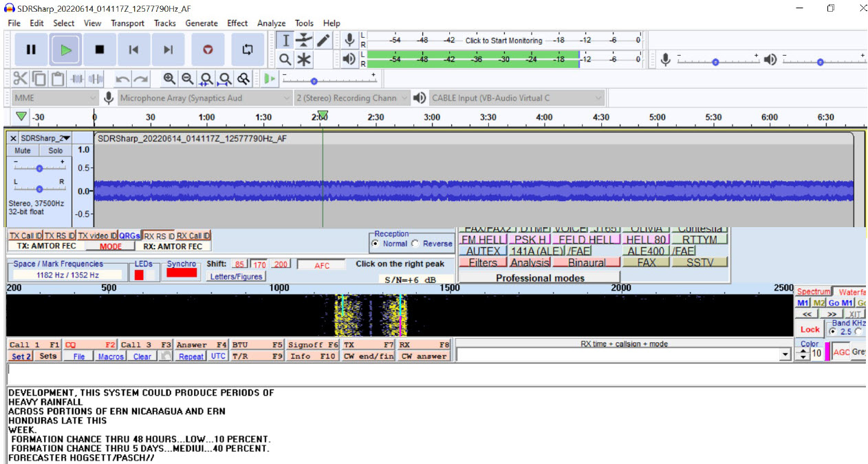Open the Effect menu
This screenshot has width=868, height=464.
click(x=237, y=23)
